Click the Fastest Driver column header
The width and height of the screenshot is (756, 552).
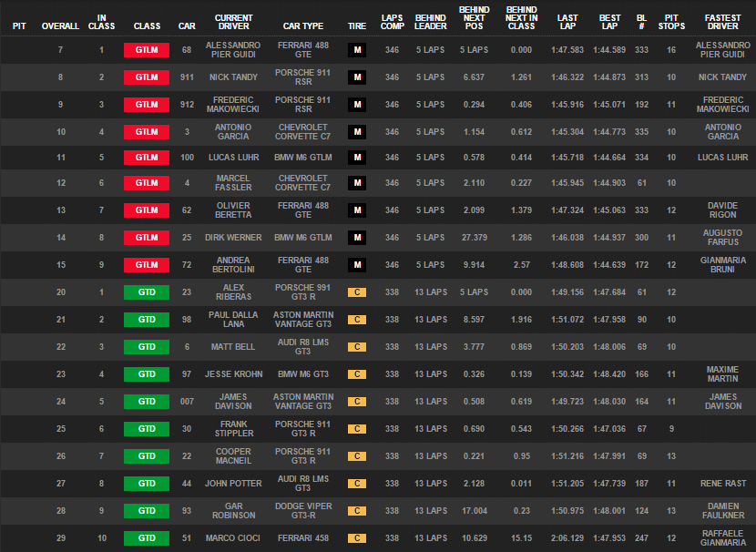click(x=723, y=22)
